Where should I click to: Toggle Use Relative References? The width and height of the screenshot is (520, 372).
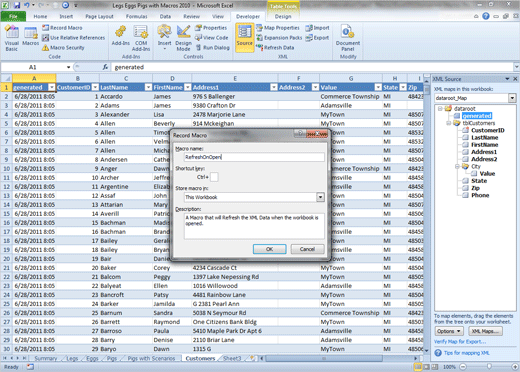(x=73, y=38)
